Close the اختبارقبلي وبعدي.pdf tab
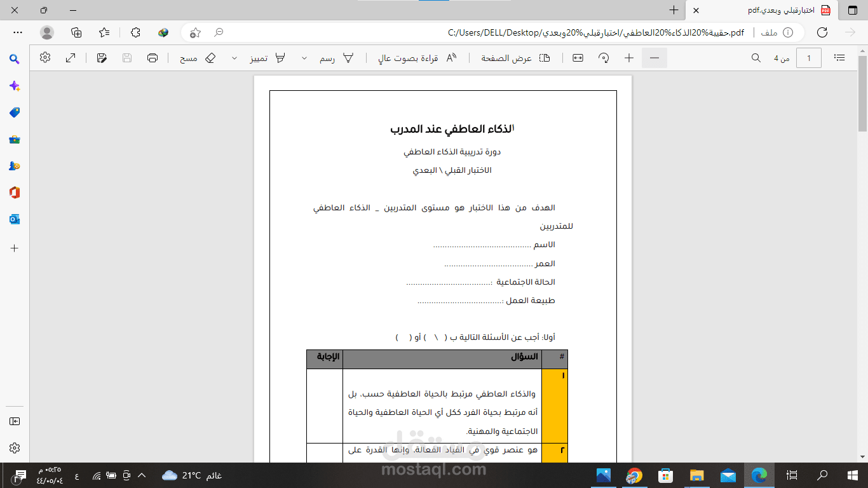Image resolution: width=868 pixels, height=488 pixels. point(696,11)
